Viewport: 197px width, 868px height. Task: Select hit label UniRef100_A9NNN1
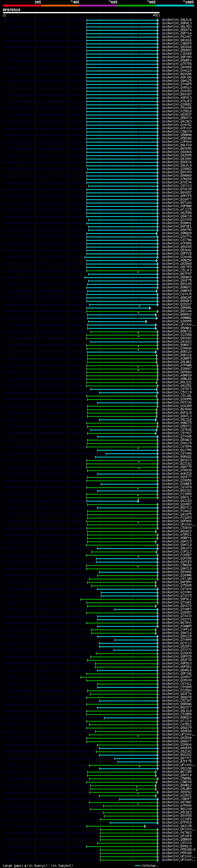[177, 318]
